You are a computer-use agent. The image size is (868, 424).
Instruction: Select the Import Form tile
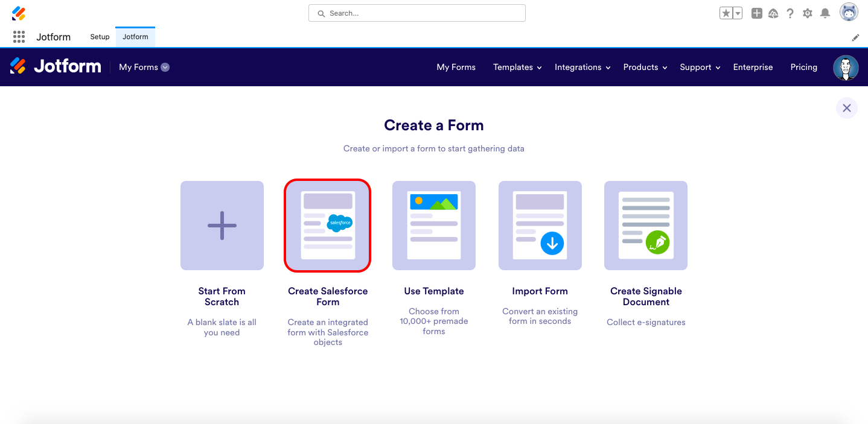(540, 226)
